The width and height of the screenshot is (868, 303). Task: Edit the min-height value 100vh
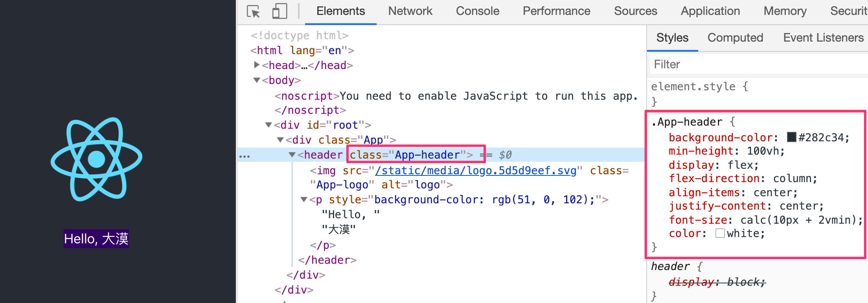pos(762,151)
